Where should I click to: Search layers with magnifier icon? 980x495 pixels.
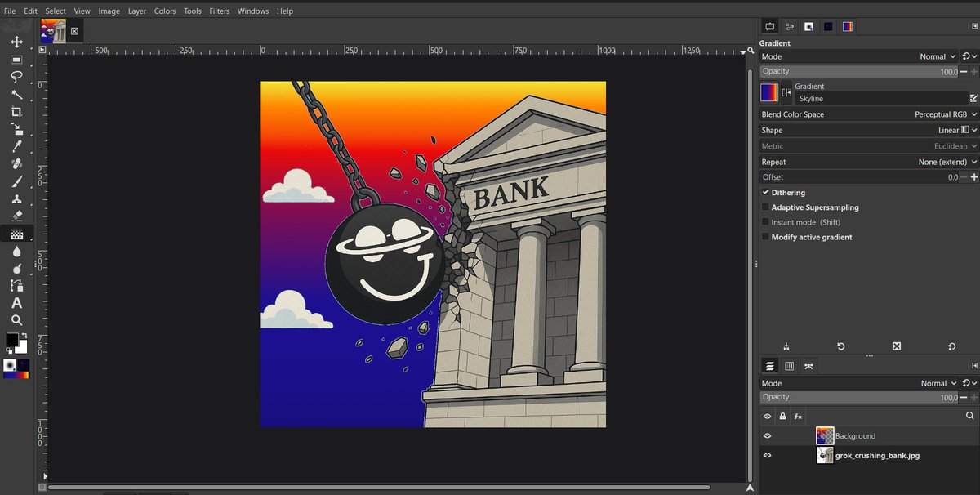pos(970,417)
